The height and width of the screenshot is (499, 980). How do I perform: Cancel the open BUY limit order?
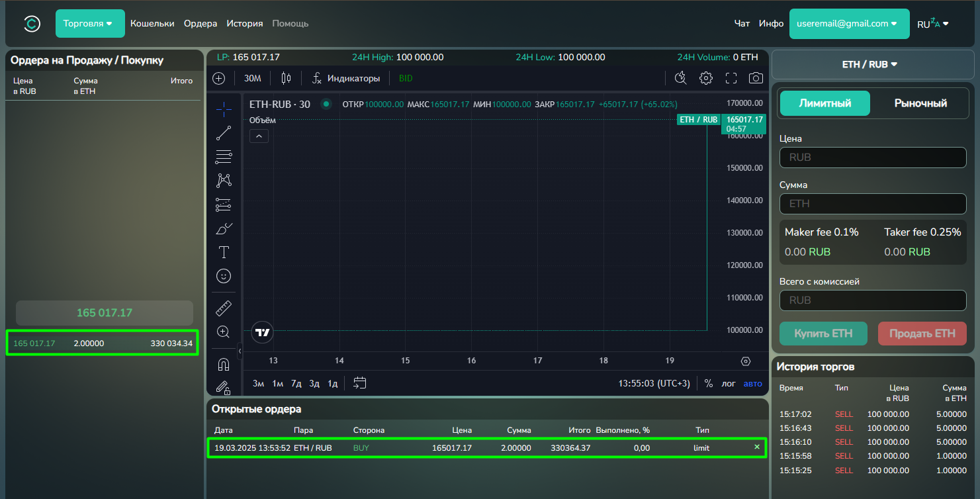[x=757, y=447]
